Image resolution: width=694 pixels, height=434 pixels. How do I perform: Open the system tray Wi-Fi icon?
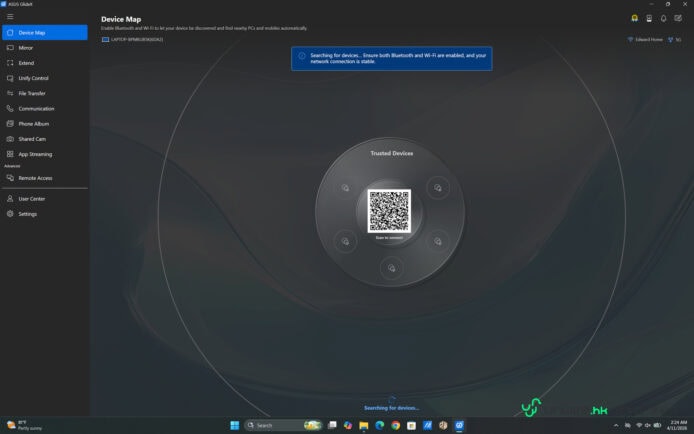point(638,425)
